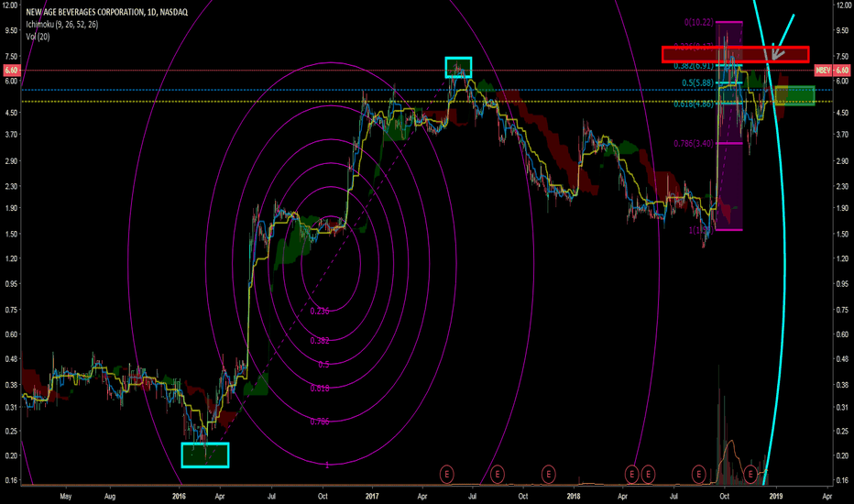
Task: Click the 0.786 Fibonacci circle label
Action: point(320,422)
